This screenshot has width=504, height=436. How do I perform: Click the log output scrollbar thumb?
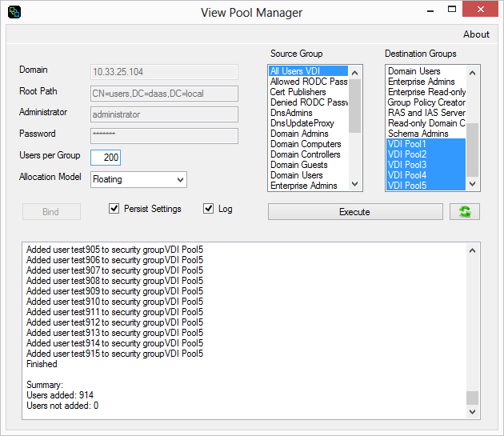point(472,398)
